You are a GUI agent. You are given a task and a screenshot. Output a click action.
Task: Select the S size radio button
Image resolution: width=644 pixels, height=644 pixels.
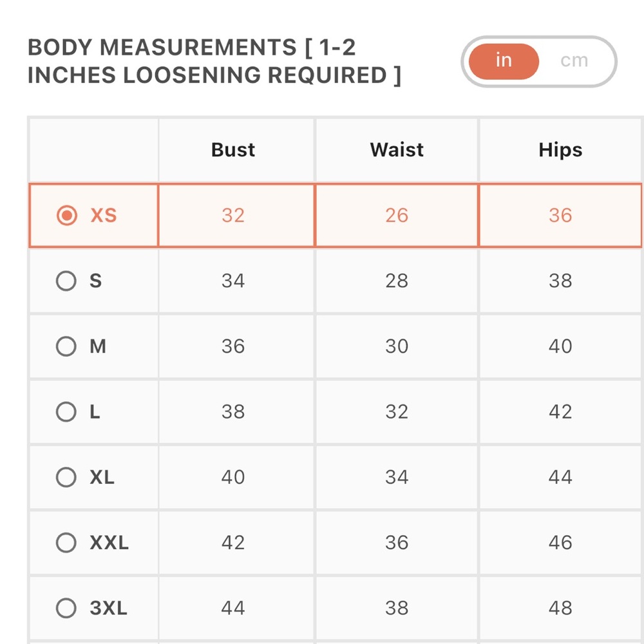[66, 281]
